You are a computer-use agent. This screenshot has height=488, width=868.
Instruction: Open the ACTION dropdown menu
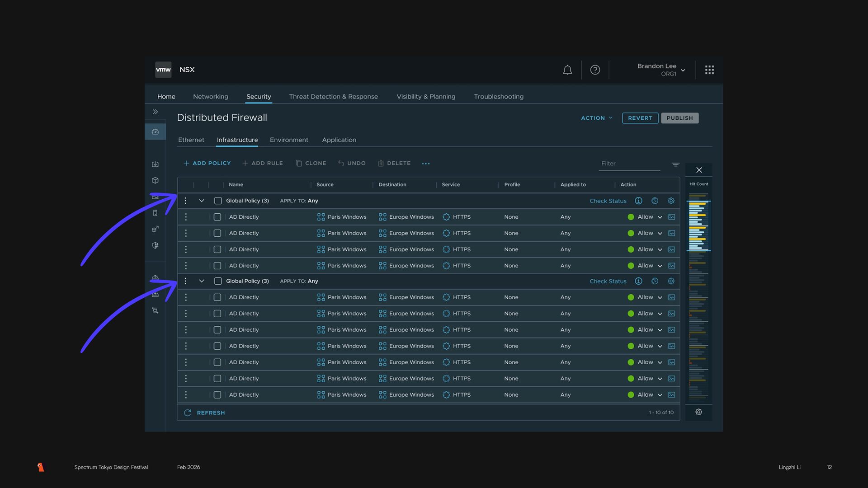(x=596, y=118)
